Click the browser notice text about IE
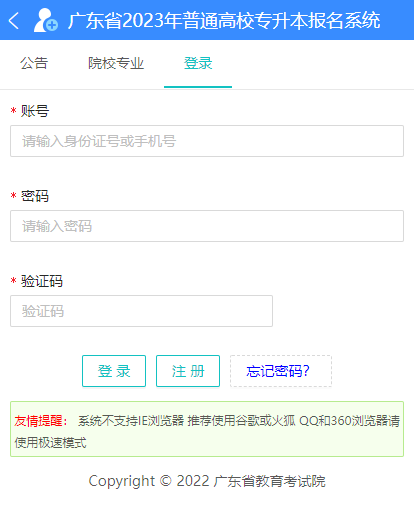Screen dimensions: 414x521 click(207, 432)
